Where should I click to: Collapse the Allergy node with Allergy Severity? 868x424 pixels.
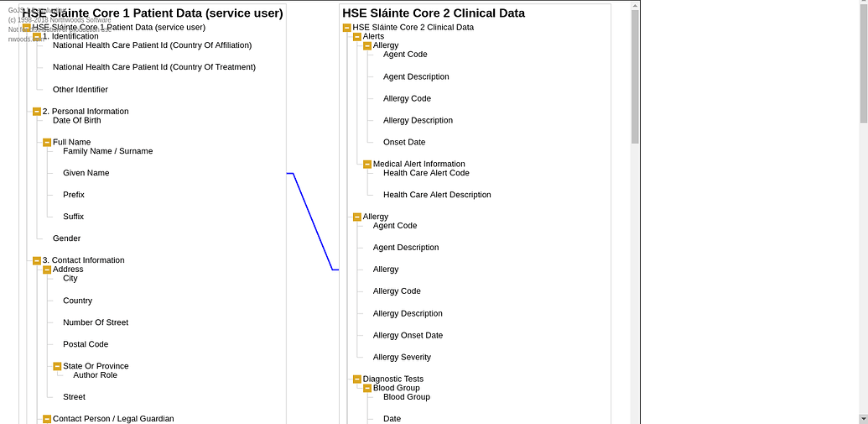(357, 217)
